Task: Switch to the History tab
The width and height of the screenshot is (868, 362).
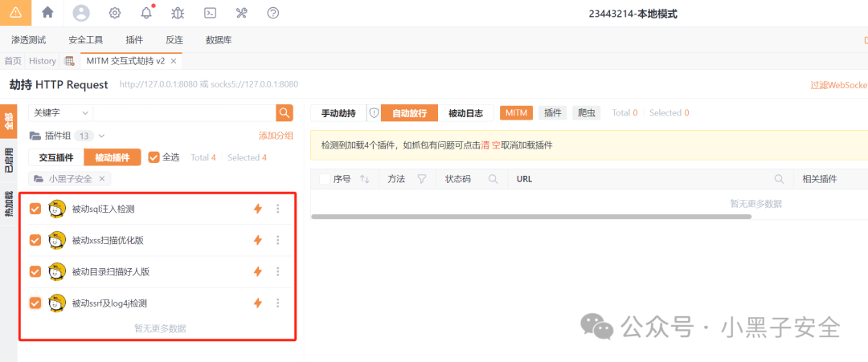Action: point(43,61)
